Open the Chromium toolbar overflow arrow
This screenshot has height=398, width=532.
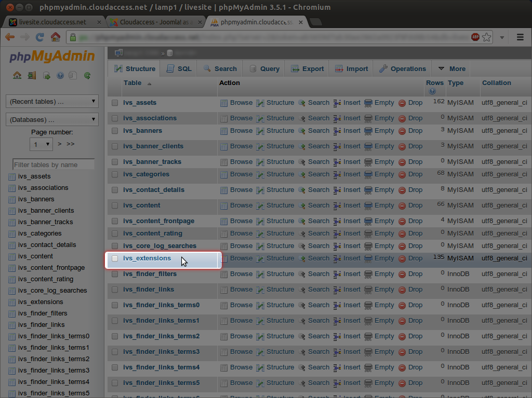point(502,37)
